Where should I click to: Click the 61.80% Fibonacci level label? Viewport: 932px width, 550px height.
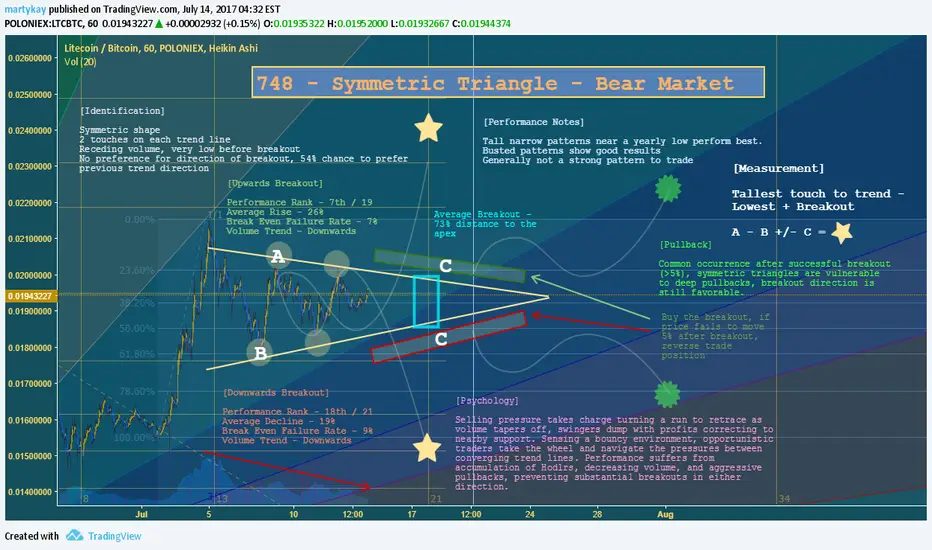click(137, 354)
